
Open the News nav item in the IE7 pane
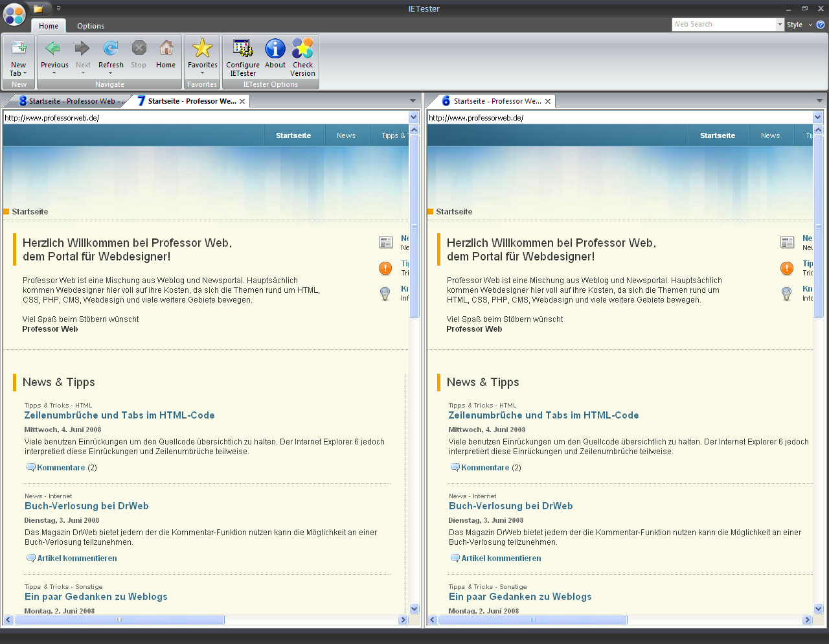pyautogui.click(x=346, y=135)
